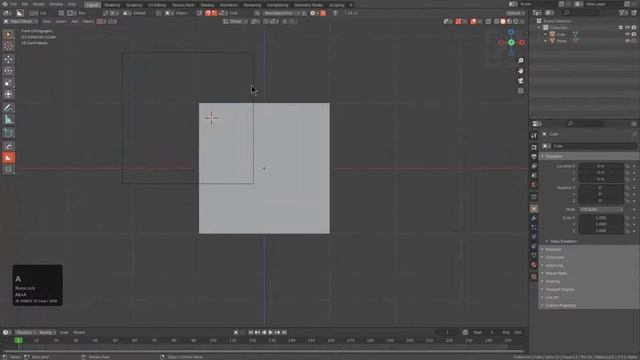Switch to the Shading workspace tab

(207, 5)
